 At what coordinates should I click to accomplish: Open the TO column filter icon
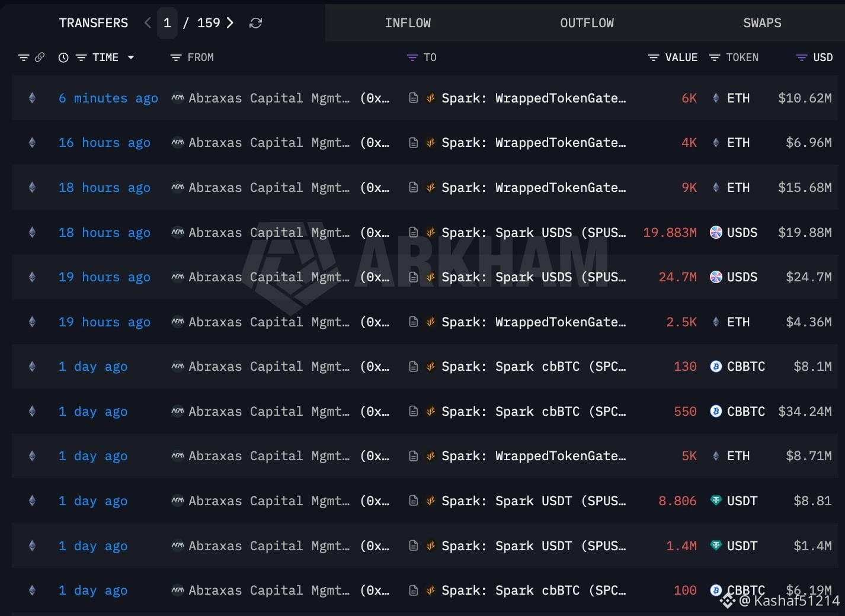point(412,57)
